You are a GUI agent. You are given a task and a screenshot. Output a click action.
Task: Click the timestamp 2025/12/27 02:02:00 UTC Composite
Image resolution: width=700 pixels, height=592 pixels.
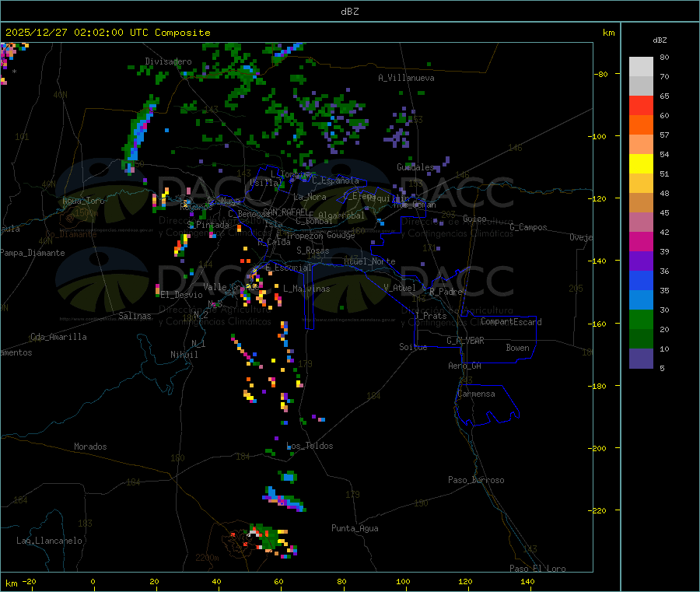point(107,33)
